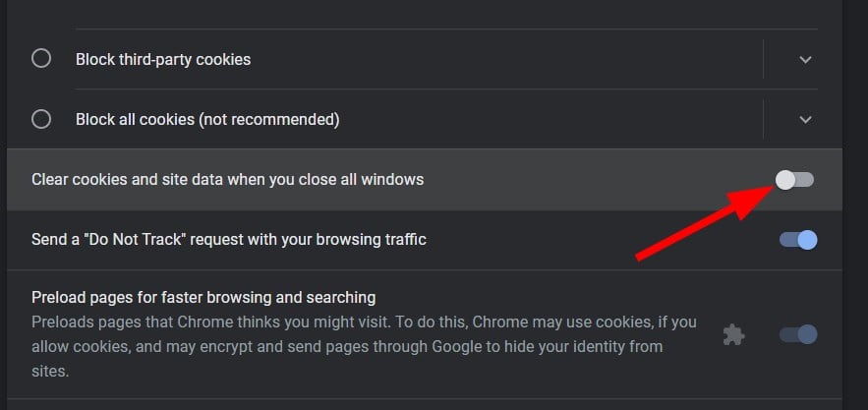Click the extension puzzle-piece icon beside Preload pages

[733, 334]
